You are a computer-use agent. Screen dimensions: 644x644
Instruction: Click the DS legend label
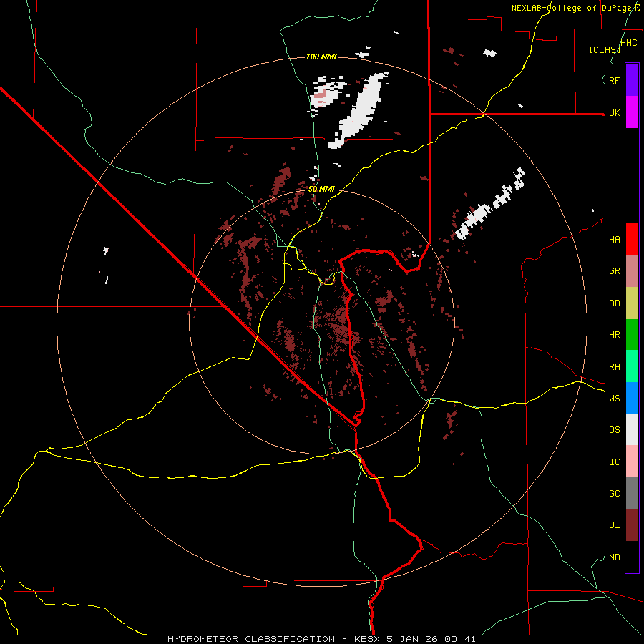point(614,429)
